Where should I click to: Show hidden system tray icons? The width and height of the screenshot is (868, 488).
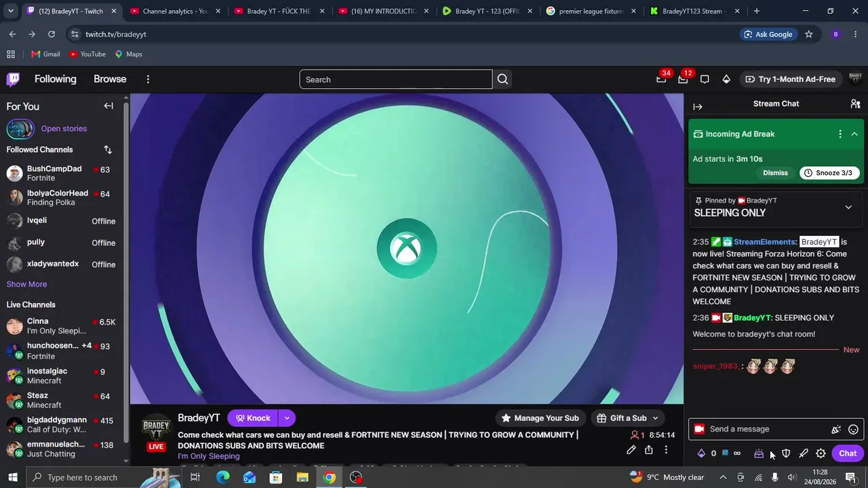[723, 477]
